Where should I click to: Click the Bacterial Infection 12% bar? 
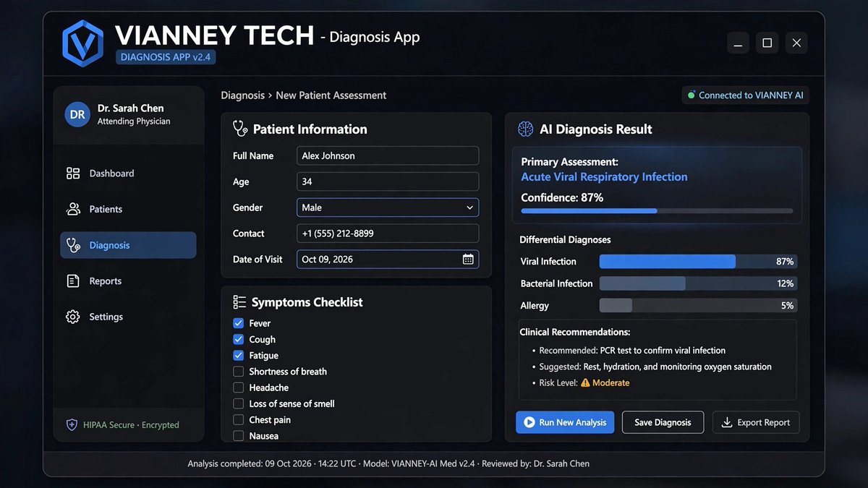pos(698,283)
